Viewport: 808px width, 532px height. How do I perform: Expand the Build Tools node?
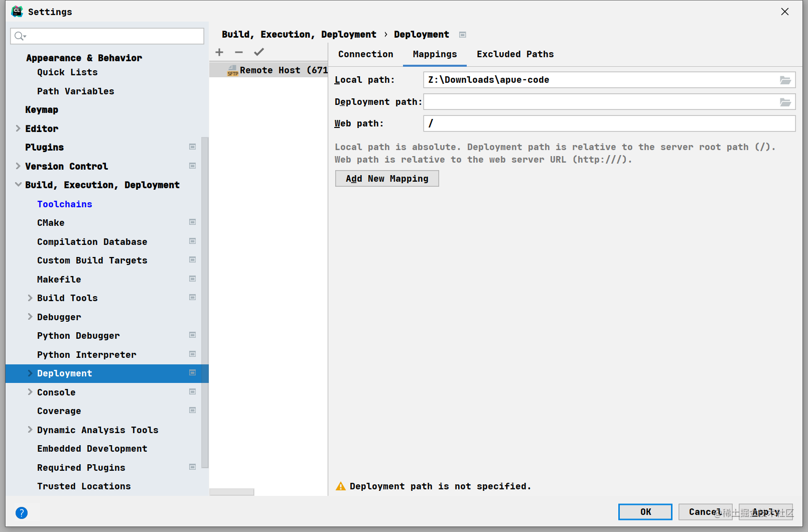(30, 298)
